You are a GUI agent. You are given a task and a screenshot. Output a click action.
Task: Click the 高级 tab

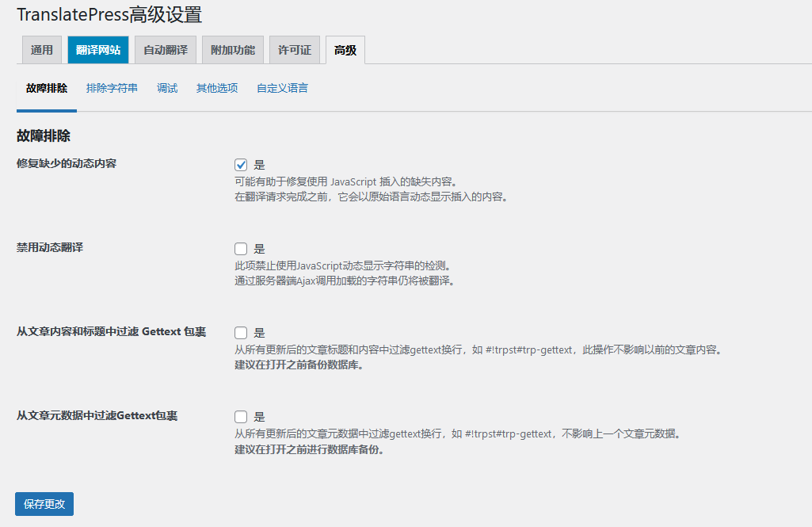[x=345, y=49]
